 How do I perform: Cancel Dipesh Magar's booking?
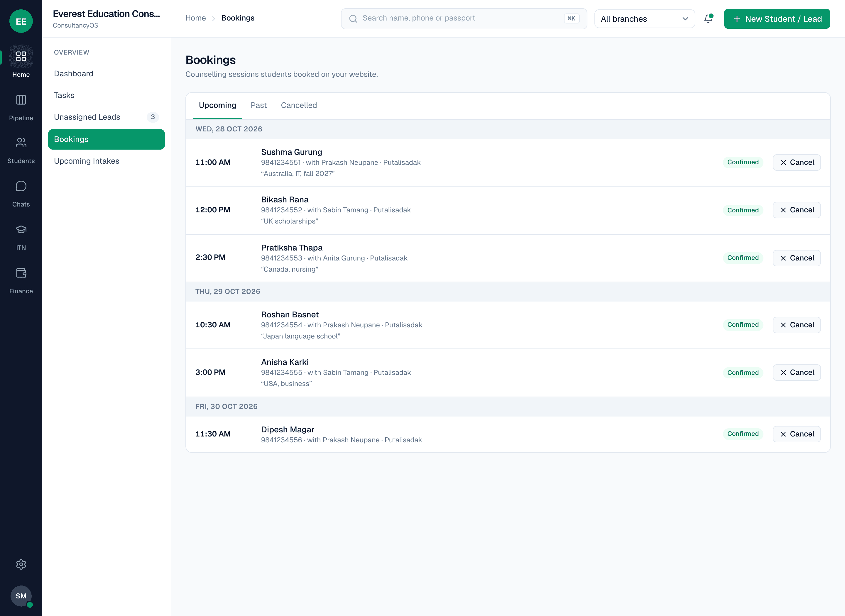click(797, 434)
